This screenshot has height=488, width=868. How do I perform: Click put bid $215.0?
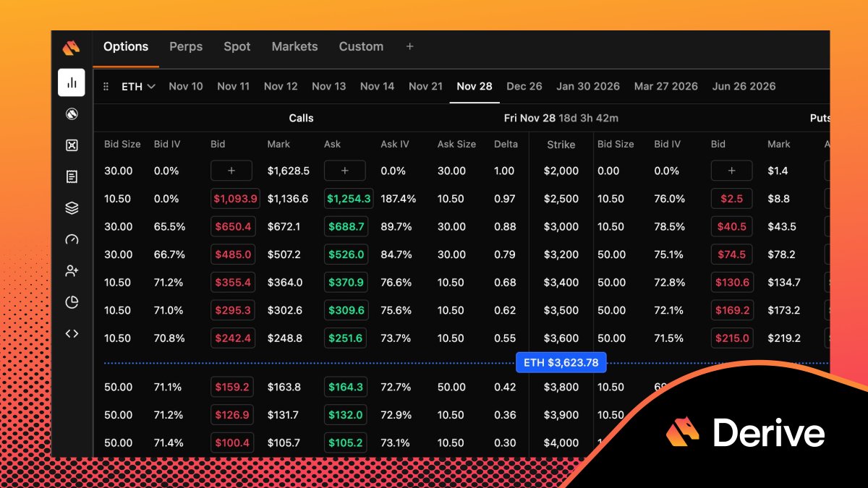(732, 338)
